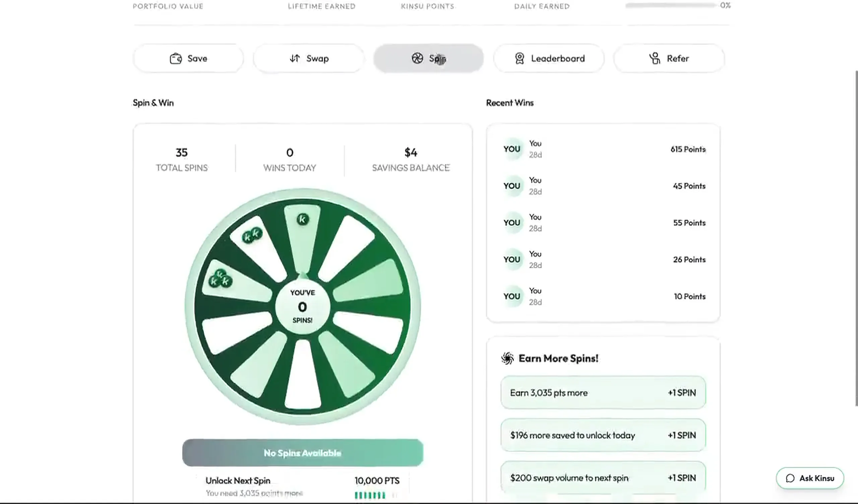Click the wallet icon in Save tab

tap(176, 59)
